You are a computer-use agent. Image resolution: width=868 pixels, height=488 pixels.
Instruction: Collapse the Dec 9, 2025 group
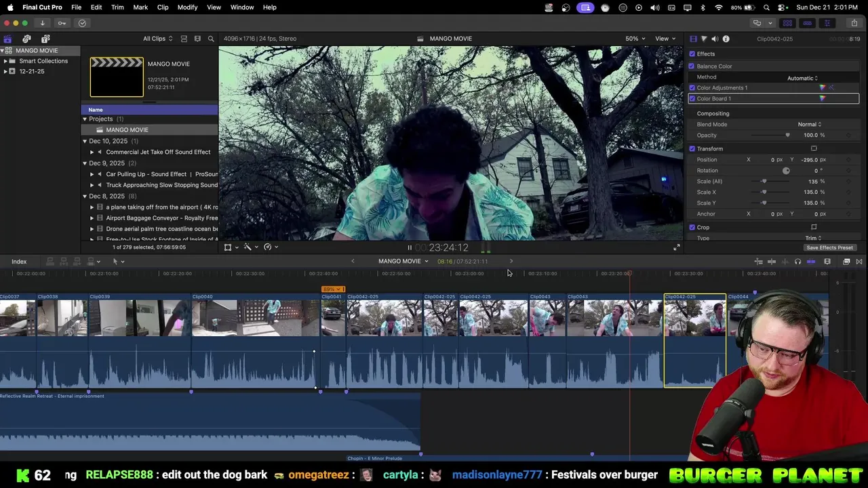pyautogui.click(x=85, y=163)
